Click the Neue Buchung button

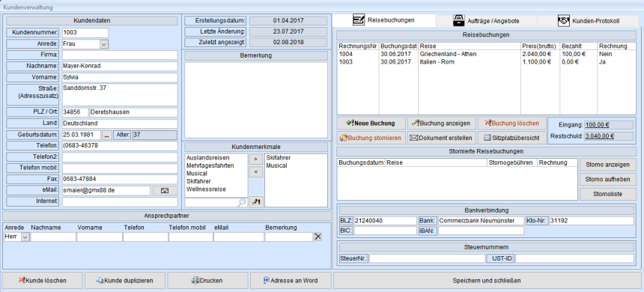click(x=371, y=123)
